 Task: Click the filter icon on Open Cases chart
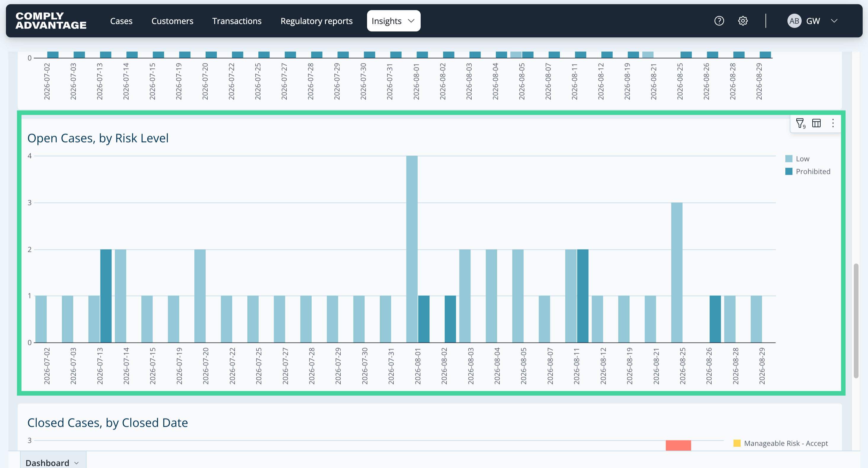click(800, 123)
